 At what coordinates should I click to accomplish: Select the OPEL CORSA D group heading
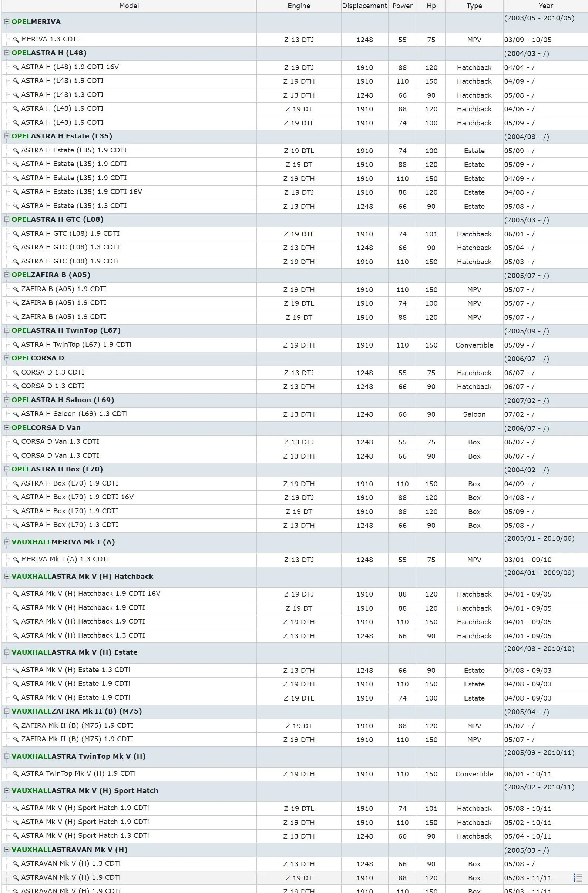pyautogui.click(x=38, y=358)
